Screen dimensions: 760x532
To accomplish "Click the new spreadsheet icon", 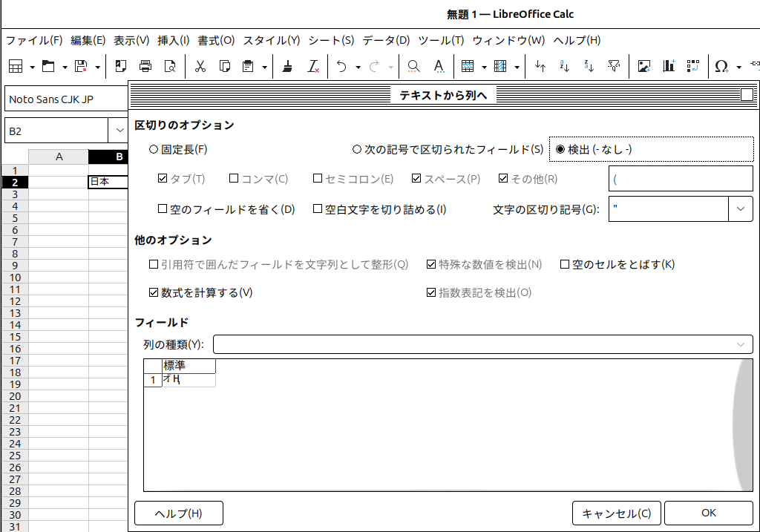I will [16, 66].
